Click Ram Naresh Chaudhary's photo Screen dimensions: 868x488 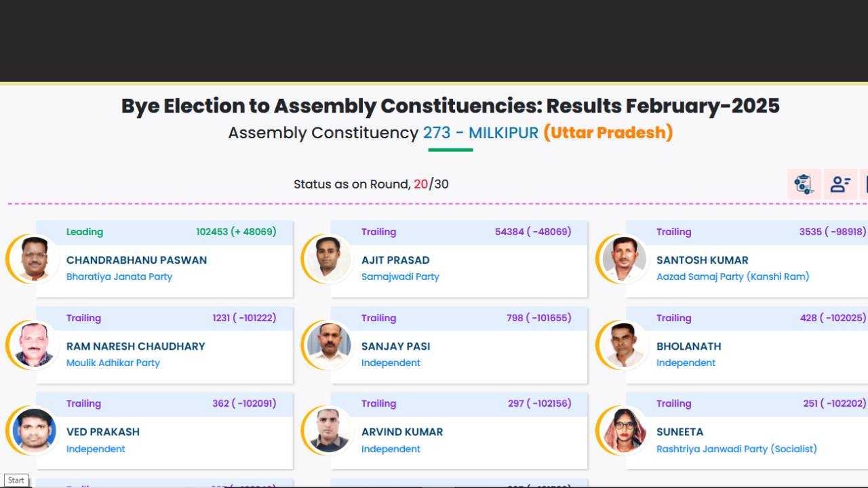click(34, 345)
